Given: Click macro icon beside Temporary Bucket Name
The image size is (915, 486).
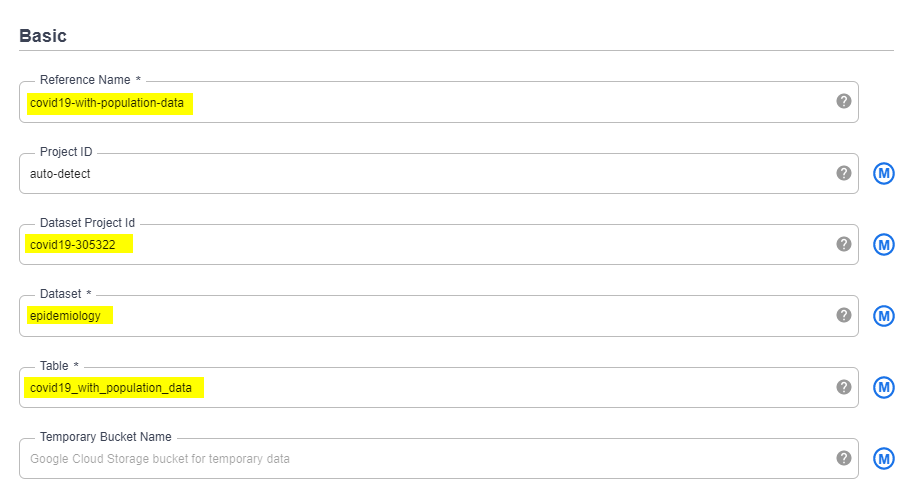Looking at the screenshot, I should (884, 458).
